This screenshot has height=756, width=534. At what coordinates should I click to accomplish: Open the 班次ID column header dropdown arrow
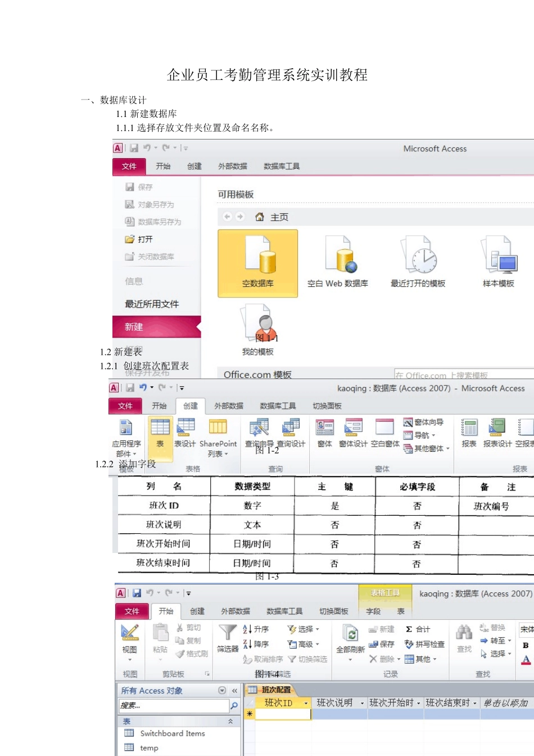tap(306, 703)
